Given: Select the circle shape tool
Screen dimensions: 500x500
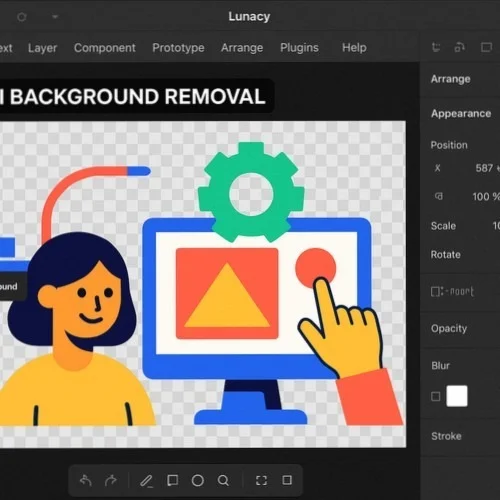Looking at the screenshot, I should [198, 480].
